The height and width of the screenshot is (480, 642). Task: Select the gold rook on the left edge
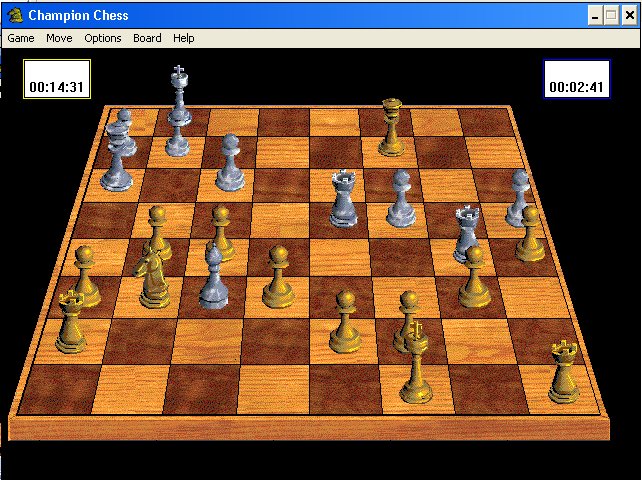71,322
